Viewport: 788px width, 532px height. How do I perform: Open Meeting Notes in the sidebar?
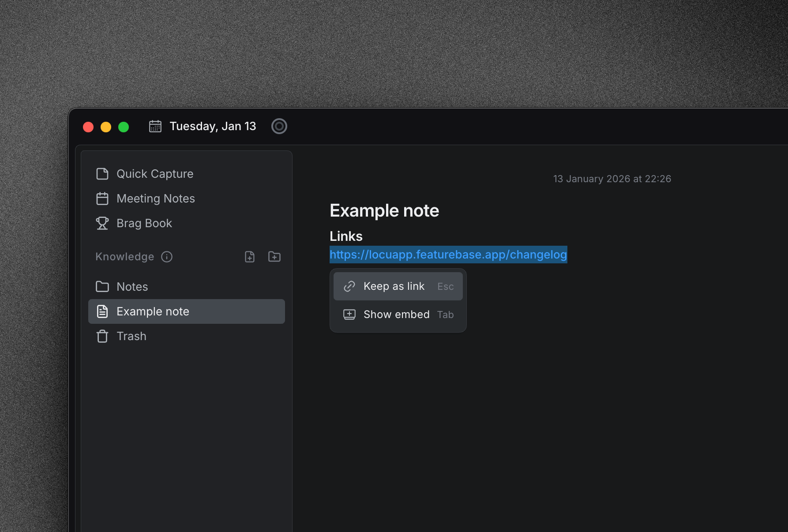[x=155, y=199]
